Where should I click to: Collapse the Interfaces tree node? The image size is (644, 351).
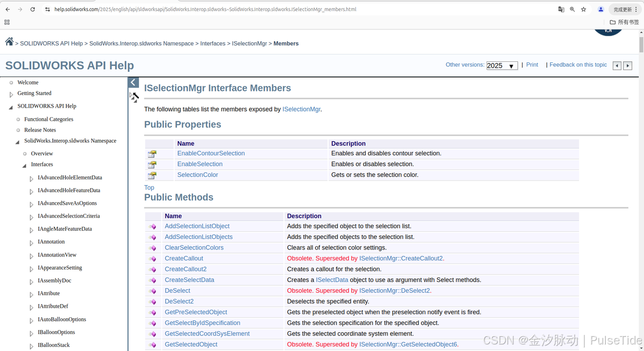pyautogui.click(x=25, y=165)
